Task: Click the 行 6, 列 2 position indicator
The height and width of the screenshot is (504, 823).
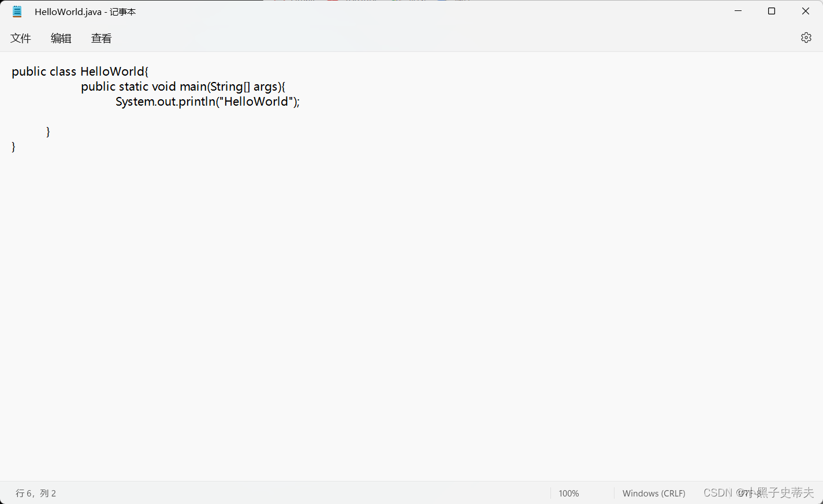Action: pyautogui.click(x=36, y=493)
